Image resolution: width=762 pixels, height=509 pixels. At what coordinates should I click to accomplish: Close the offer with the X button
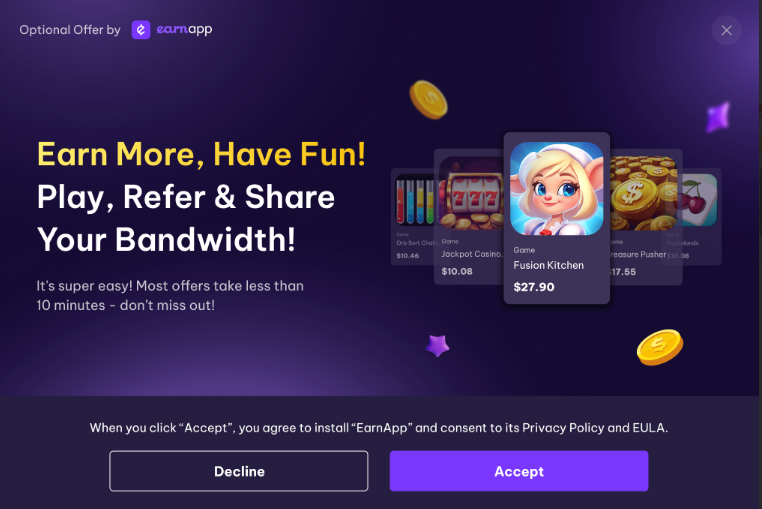(x=727, y=30)
